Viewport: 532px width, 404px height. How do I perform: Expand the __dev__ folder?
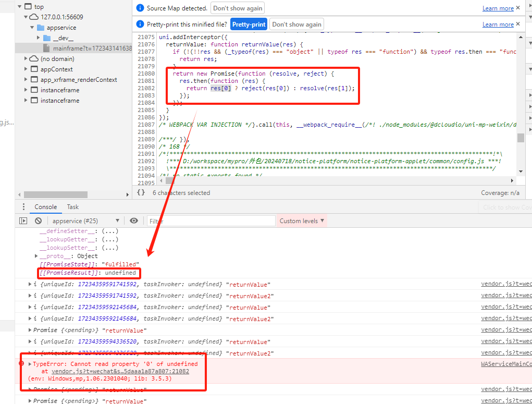tap(39, 38)
